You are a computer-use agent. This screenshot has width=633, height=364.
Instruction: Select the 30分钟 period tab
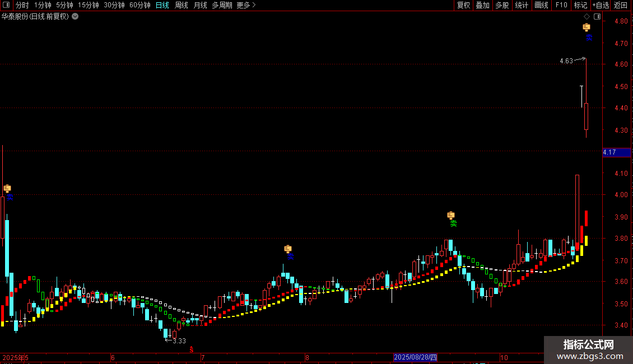[114, 5]
